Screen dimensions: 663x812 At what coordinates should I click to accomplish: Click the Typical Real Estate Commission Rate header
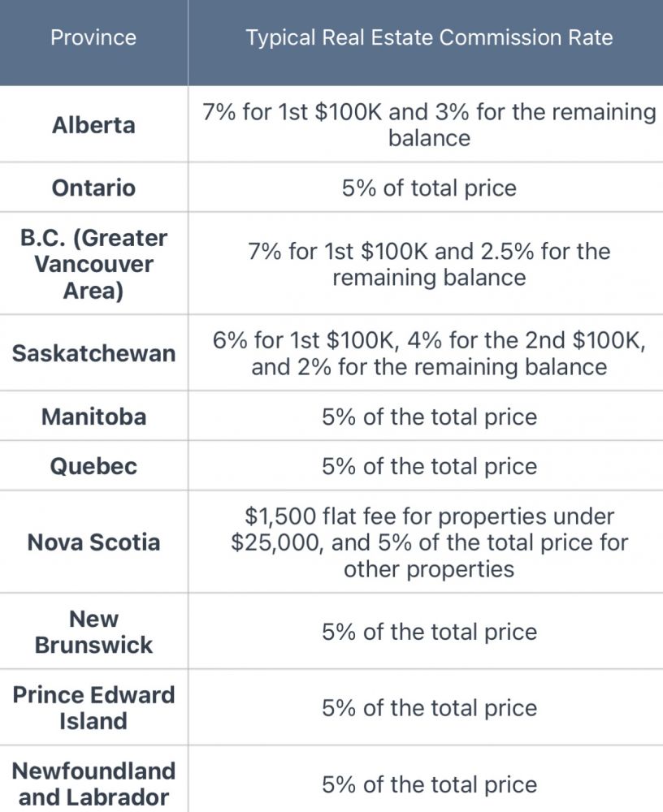pyautogui.click(x=429, y=37)
